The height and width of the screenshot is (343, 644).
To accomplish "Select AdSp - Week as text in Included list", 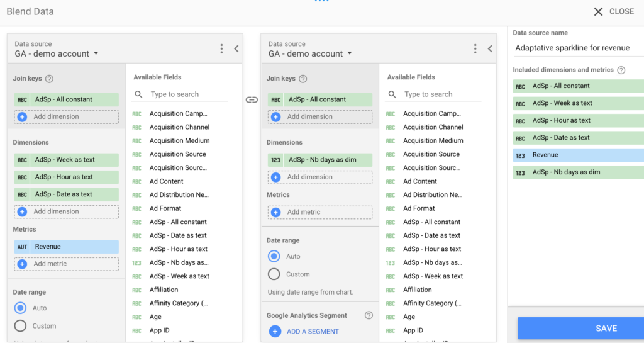I will pyautogui.click(x=579, y=103).
